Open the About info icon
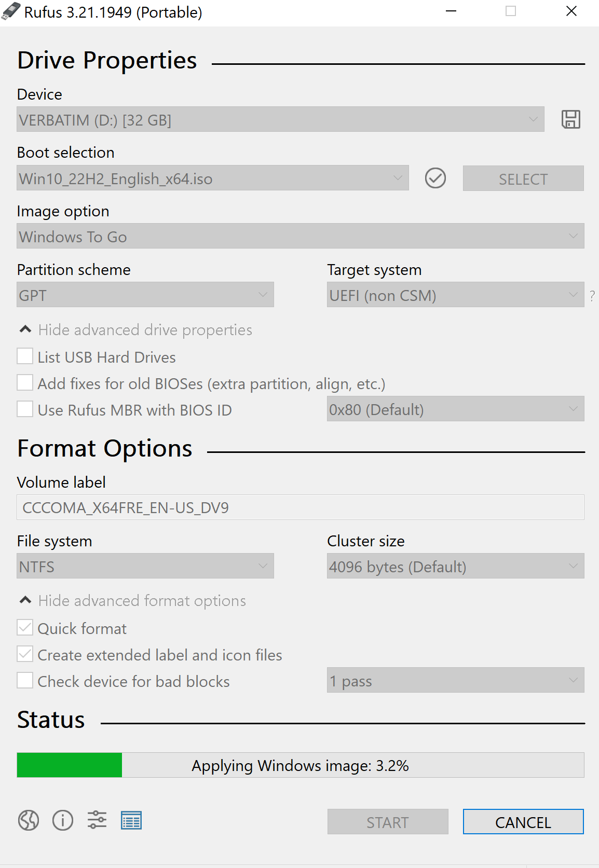The image size is (599, 868). (63, 820)
